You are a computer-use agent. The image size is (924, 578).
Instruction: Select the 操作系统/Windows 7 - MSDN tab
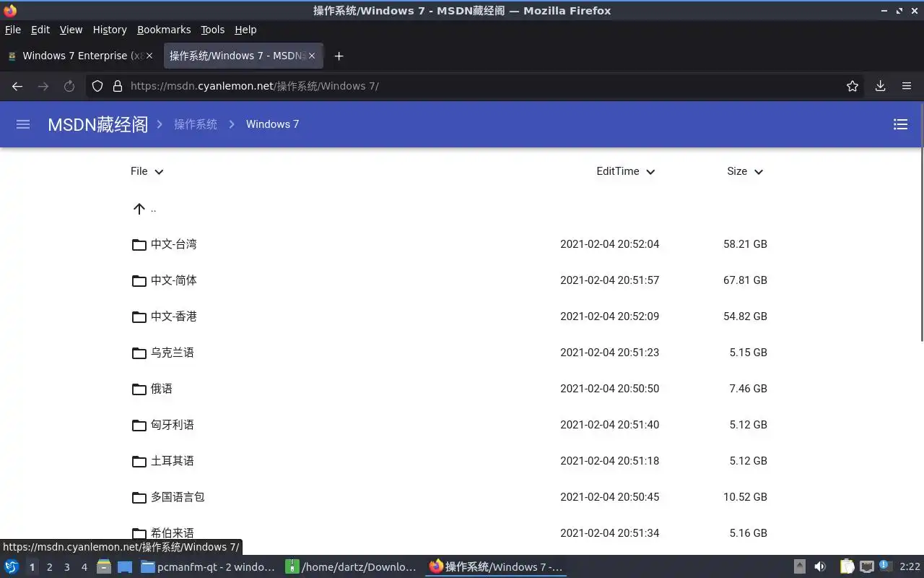[x=243, y=56]
